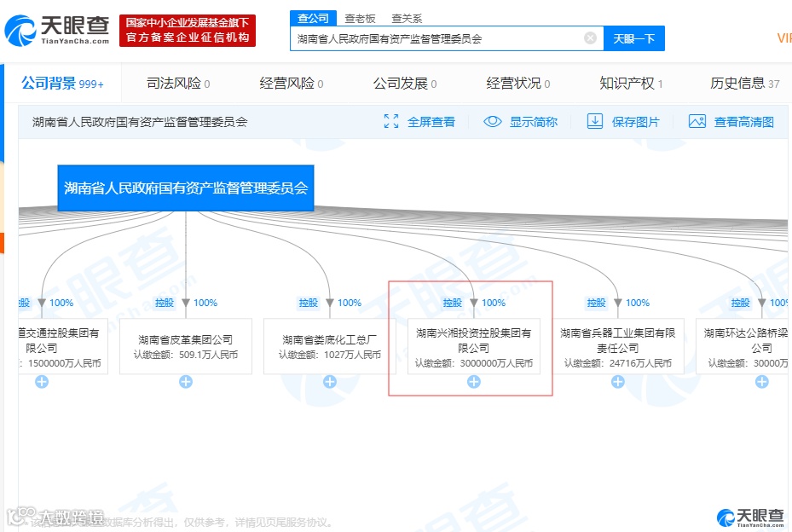Expand the 湖南省娄底化工总厂 plus icon
The width and height of the screenshot is (792, 532).
(330, 382)
